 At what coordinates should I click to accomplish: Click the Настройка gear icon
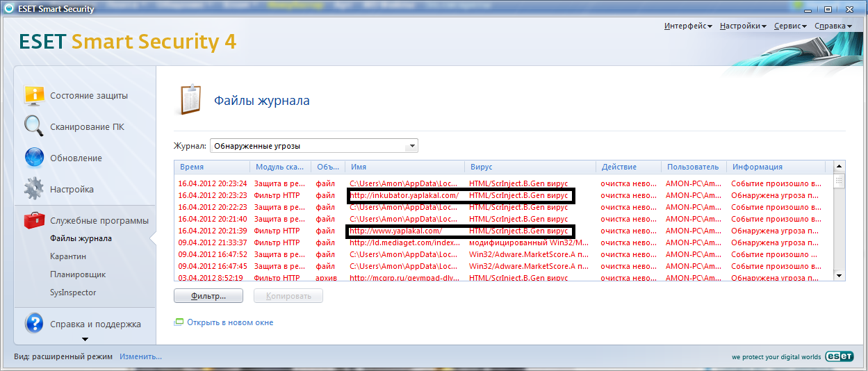(x=34, y=189)
